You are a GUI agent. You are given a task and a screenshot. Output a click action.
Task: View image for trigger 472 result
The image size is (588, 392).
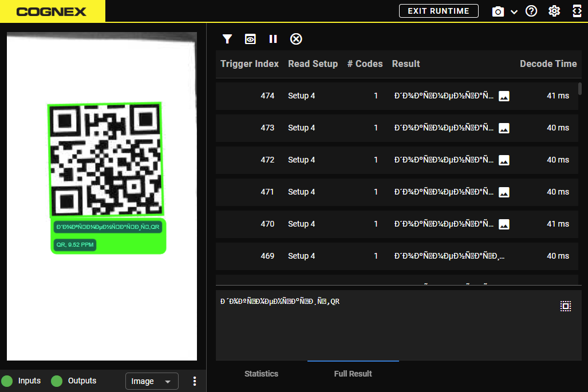click(x=504, y=160)
